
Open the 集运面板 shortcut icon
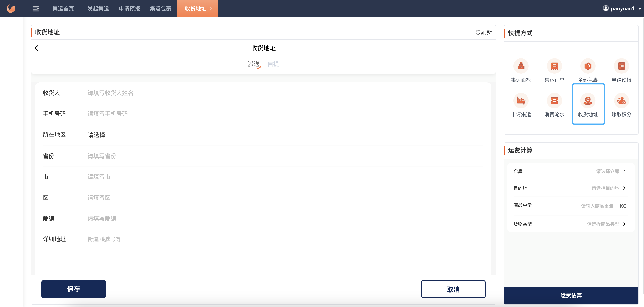(521, 66)
